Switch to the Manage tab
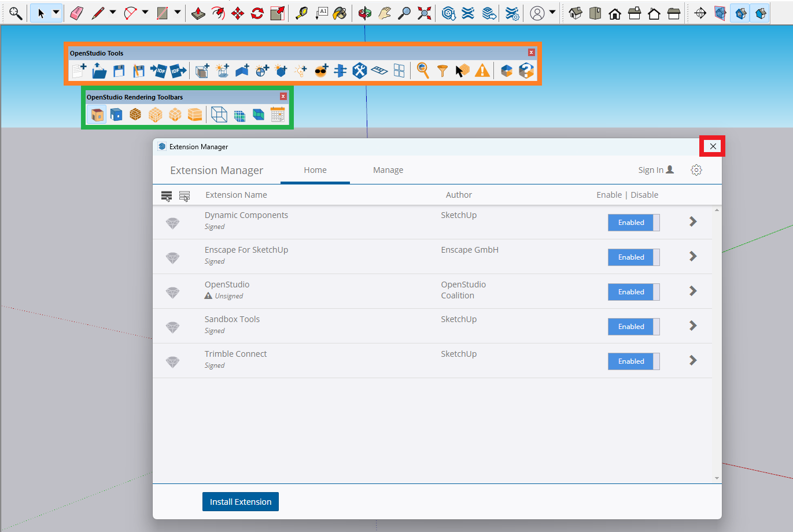This screenshot has width=793, height=532. pos(388,170)
